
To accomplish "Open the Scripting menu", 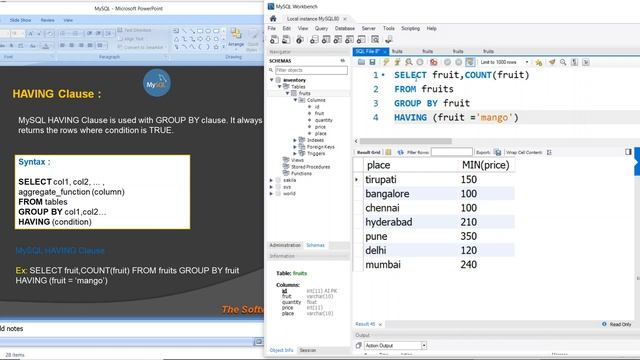I will click(x=411, y=29).
